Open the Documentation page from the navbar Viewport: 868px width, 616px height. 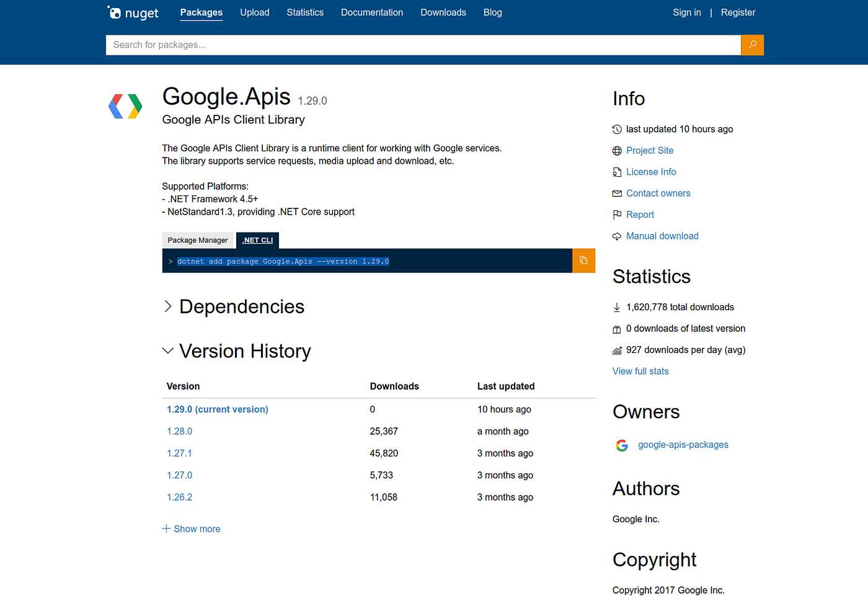click(372, 12)
